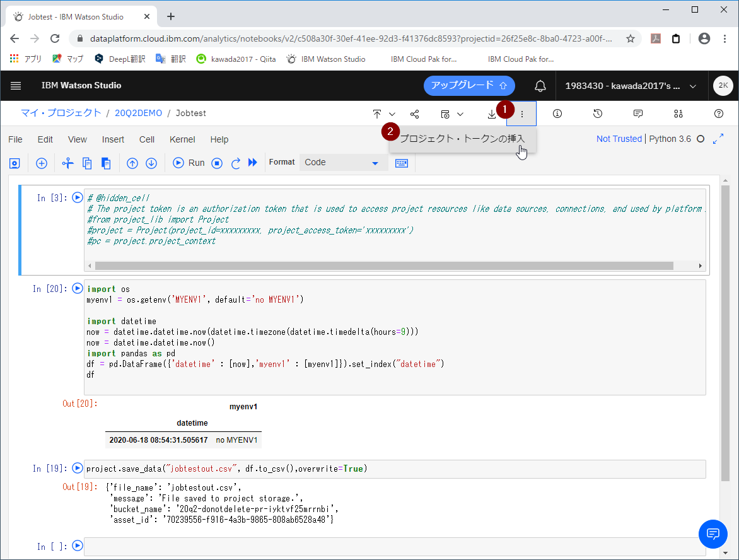The height and width of the screenshot is (560, 739).
Task: Restart the kernel icon
Action: click(236, 163)
